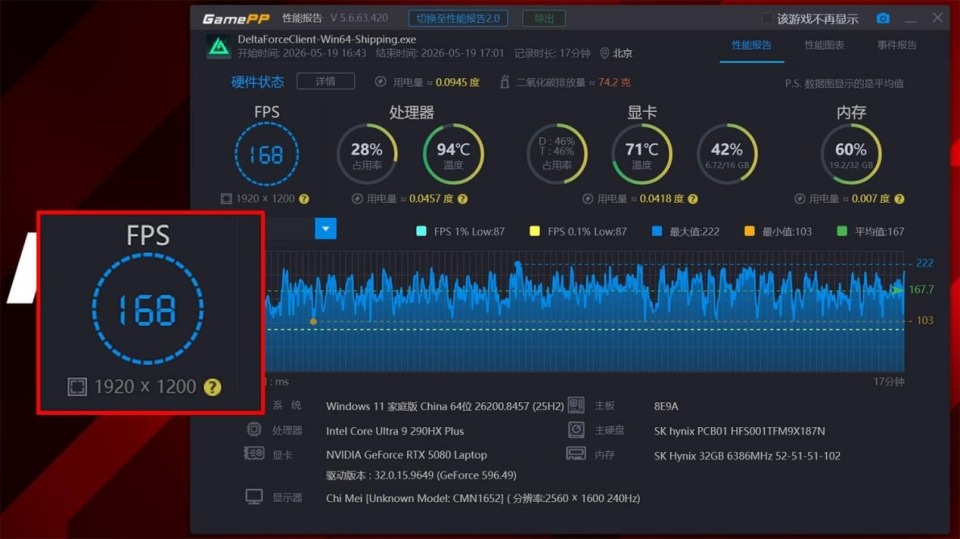Screen dimensions: 960x539
Task: Click the processor chip icon in system info
Action: coord(253,429)
